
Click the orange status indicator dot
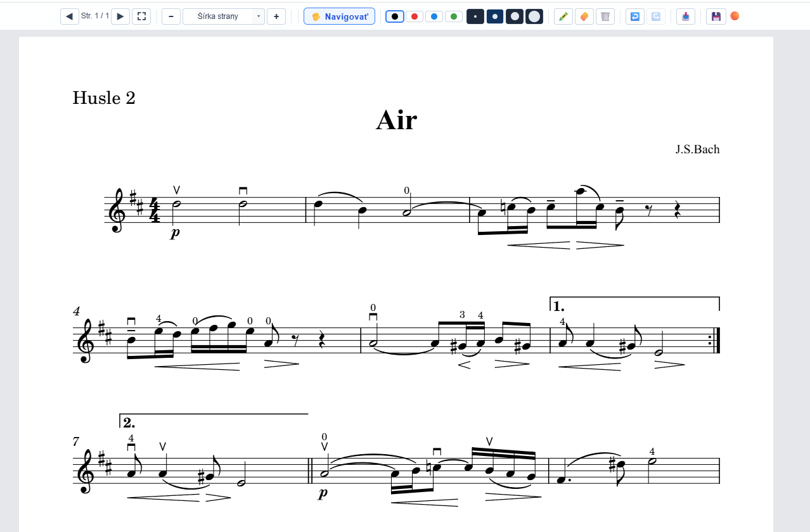(735, 16)
